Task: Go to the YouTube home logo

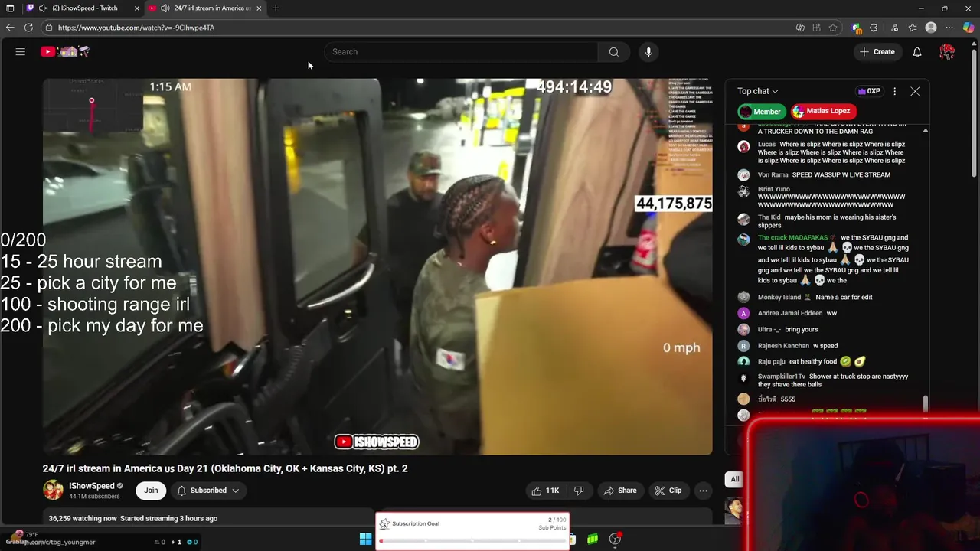Action: pyautogui.click(x=65, y=52)
